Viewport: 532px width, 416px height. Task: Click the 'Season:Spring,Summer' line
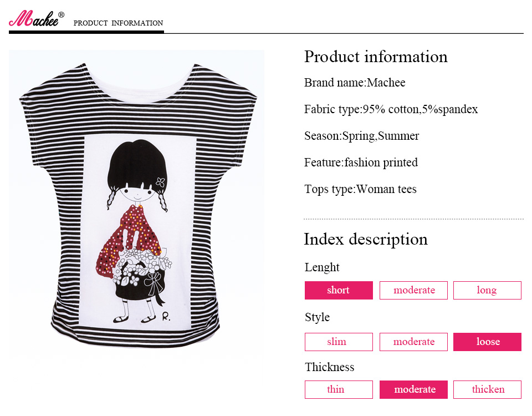361,136
